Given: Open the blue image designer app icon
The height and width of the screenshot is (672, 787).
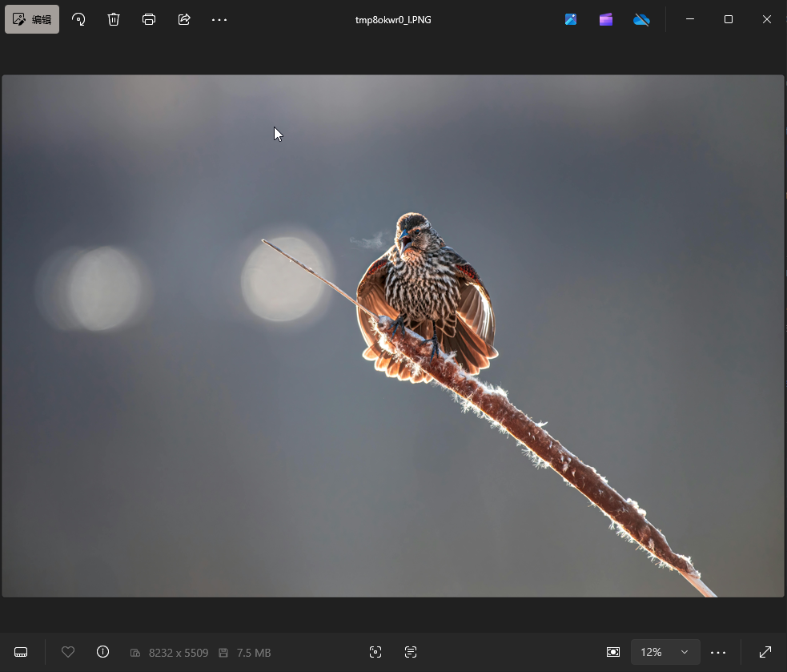Looking at the screenshot, I should 571,19.
